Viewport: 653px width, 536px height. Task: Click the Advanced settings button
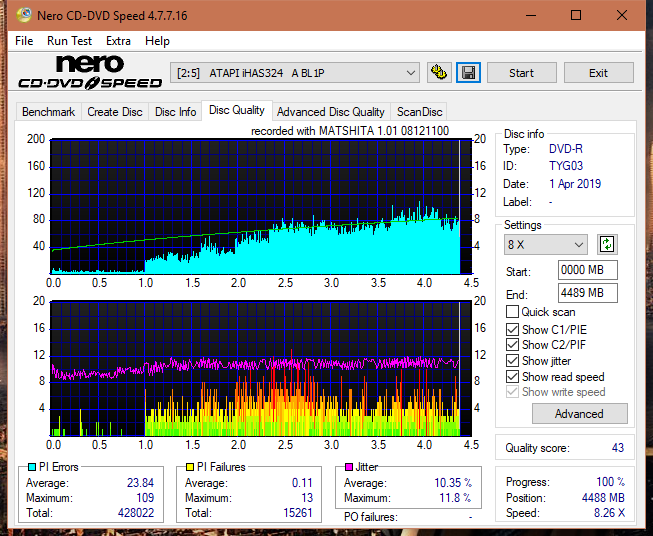pos(579,414)
